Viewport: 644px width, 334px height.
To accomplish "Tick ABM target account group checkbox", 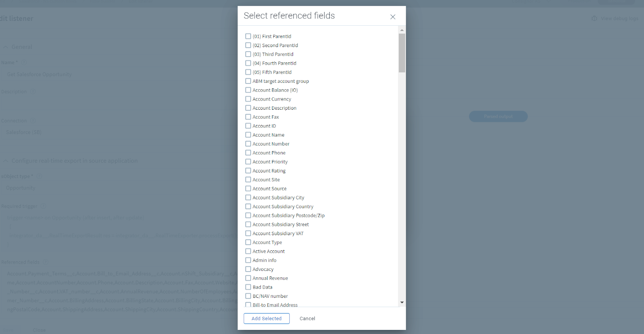I will [248, 81].
